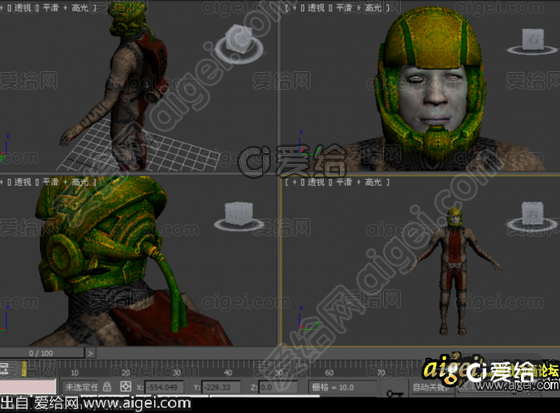
Task: Toggle the 自动关键点 Auto Key button
Action: 431,387
